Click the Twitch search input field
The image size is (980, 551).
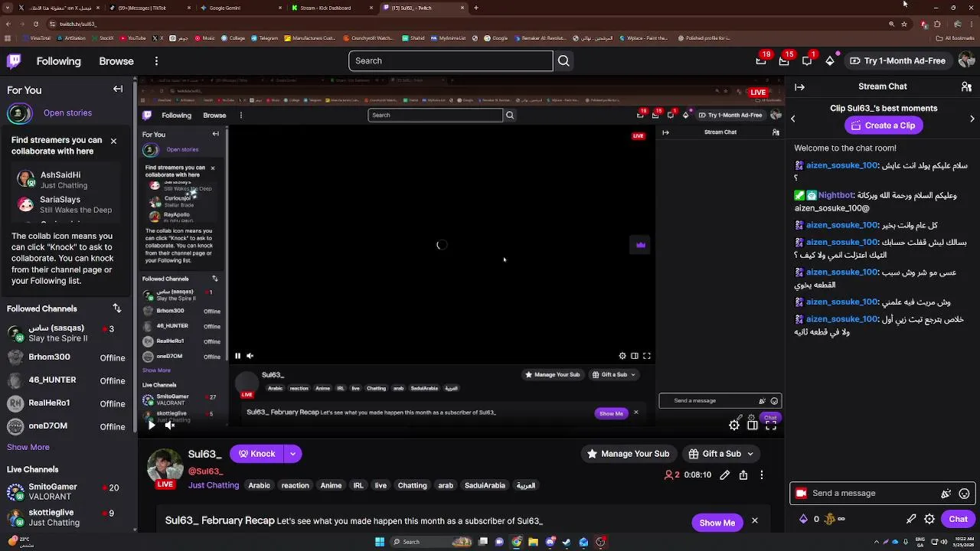point(450,60)
